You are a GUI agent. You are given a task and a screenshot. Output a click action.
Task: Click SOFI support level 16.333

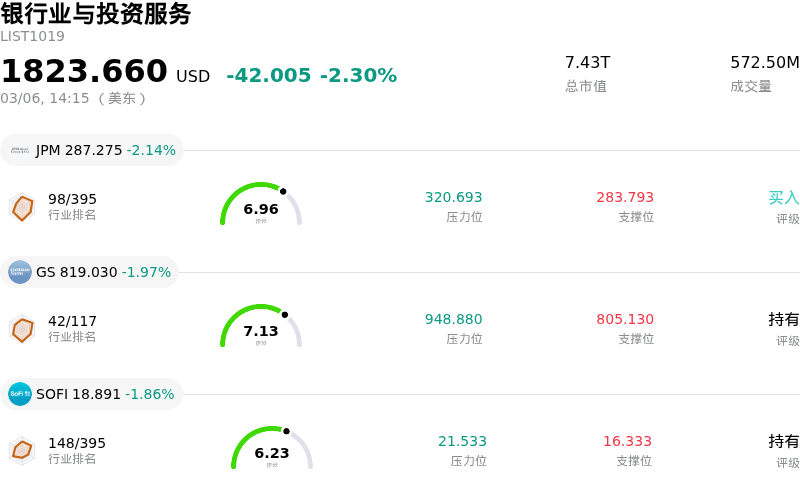point(627,442)
